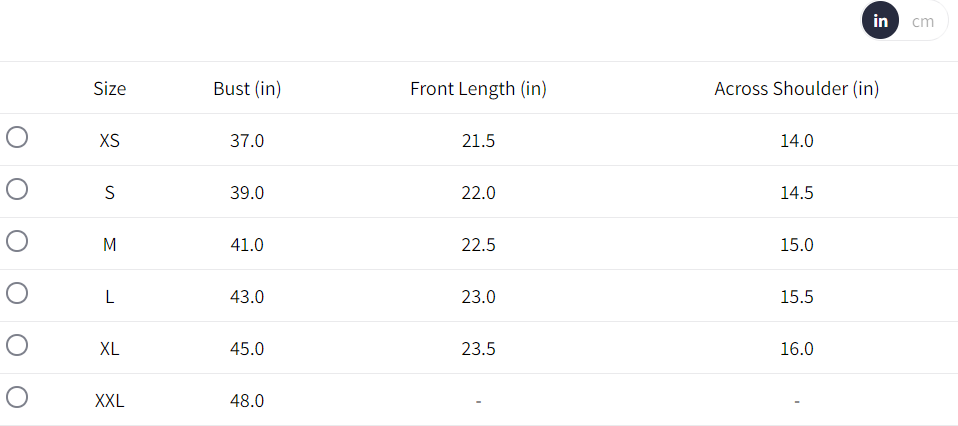
Task: Click the Bust (in) column header
Action: pyautogui.click(x=247, y=88)
